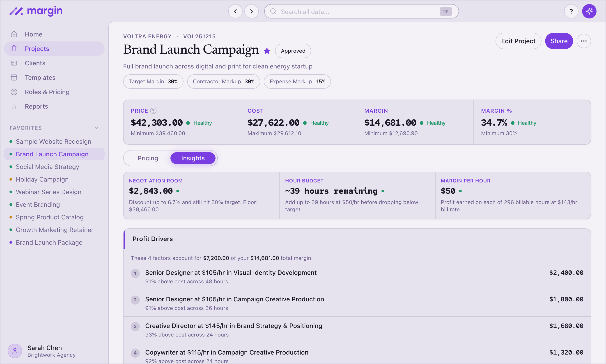The height and width of the screenshot is (364, 606).
Task: Click profit driver number 1 badge
Action: pyautogui.click(x=135, y=273)
